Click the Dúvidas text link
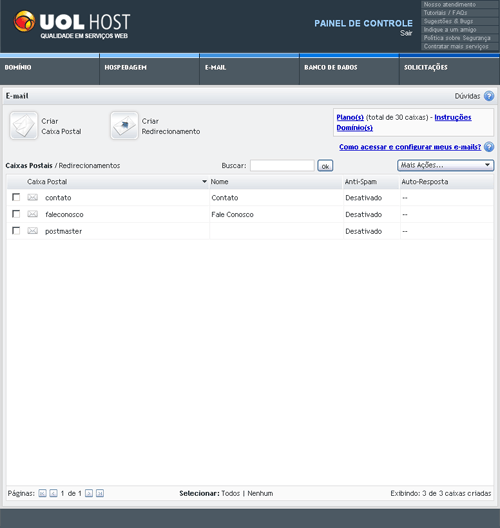 [467, 96]
